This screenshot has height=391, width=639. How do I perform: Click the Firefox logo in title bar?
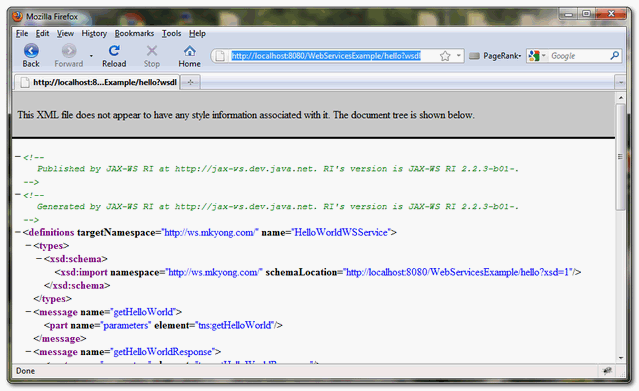click(x=18, y=16)
